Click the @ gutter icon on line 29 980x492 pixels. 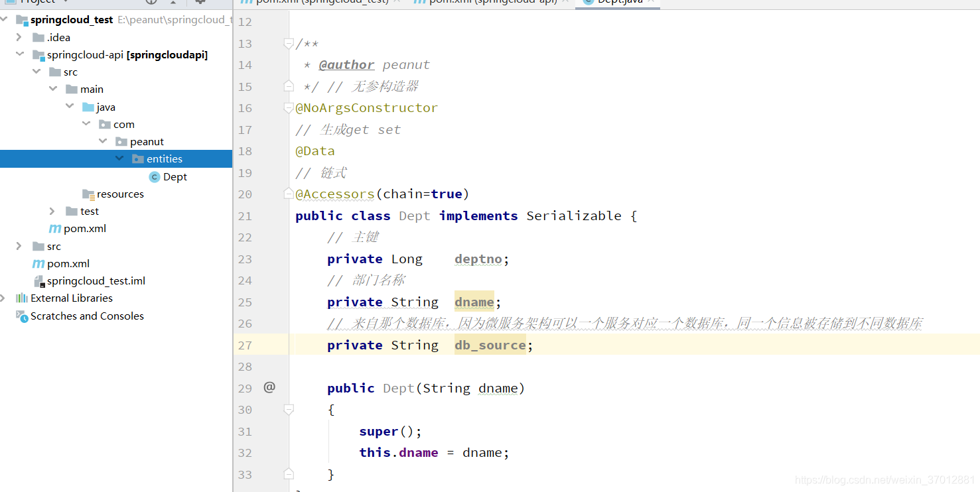tap(269, 387)
